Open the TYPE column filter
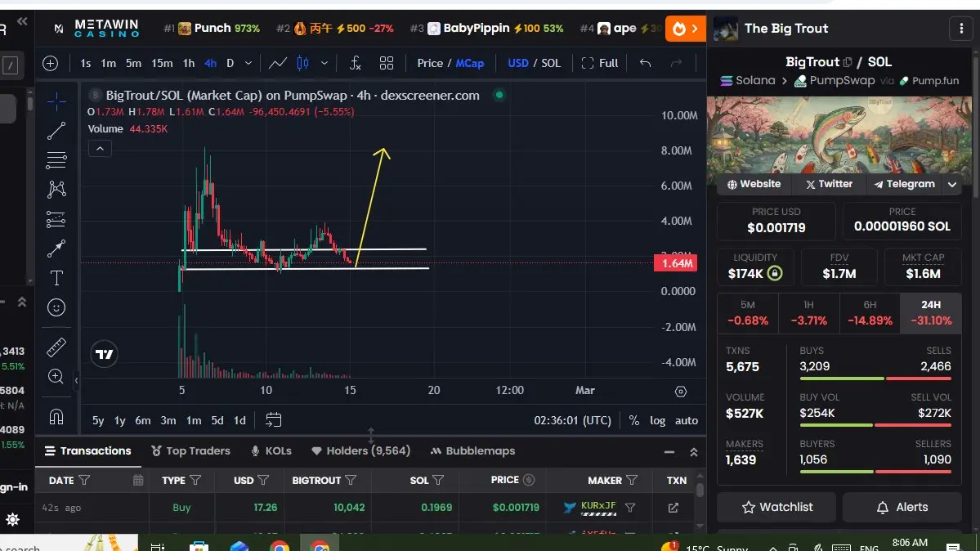This screenshot has height=551, width=980. pos(195,481)
